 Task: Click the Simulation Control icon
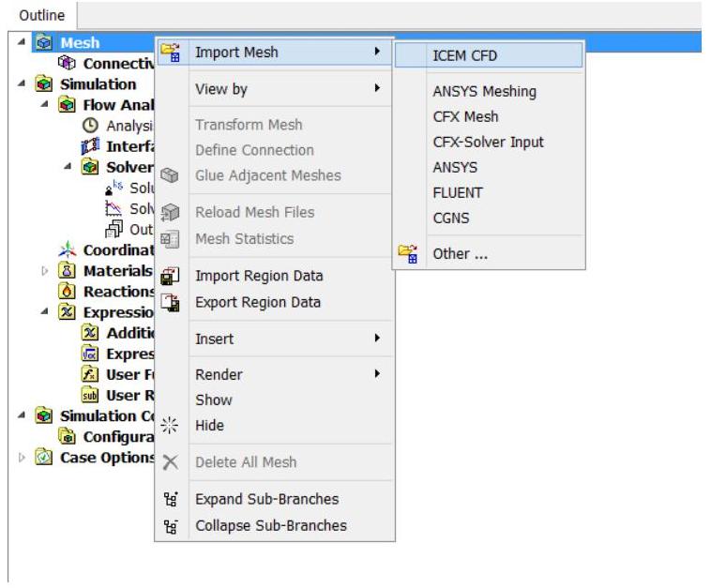[x=44, y=415]
